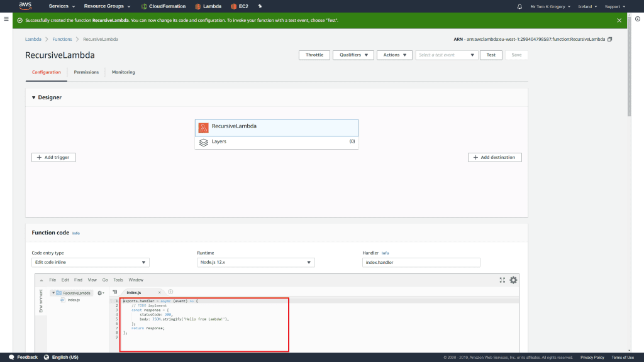Click the new tab plus icon beside index.js
644x362 pixels.
(x=170, y=292)
